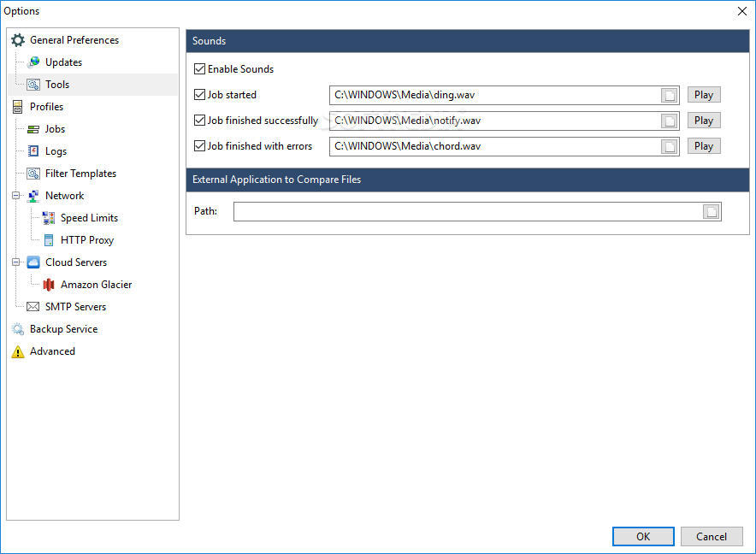Open Backup Service settings
Viewport: 756px width, 554px height.
pos(63,329)
